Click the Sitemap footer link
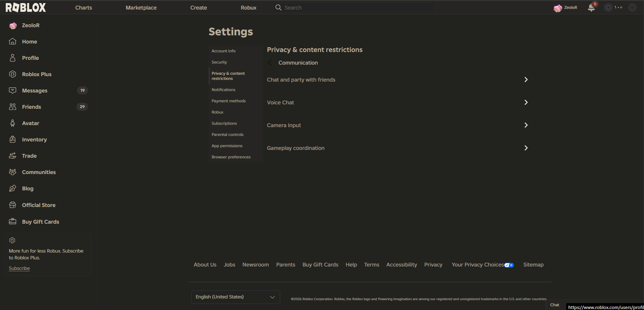Image resolution: width=644 pixels, height=310 pixels. [533, 265]
